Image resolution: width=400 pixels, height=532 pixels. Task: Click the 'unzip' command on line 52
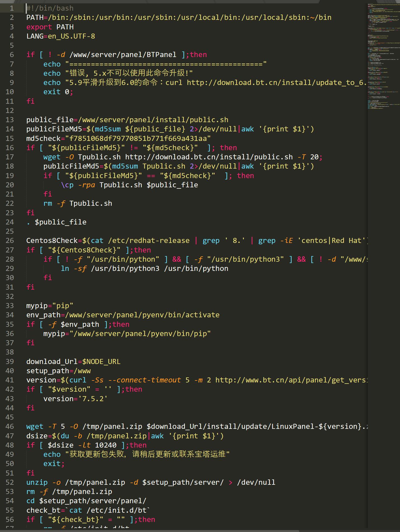[x=37, y=483]
